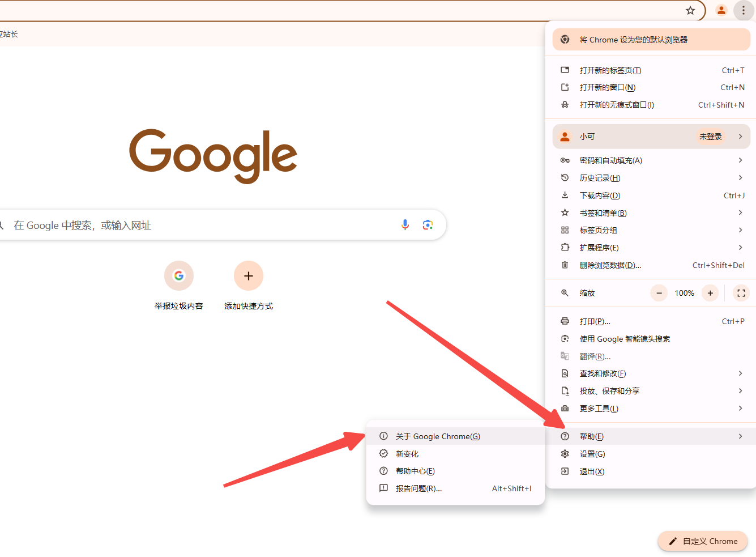Click the 100% zoom value
This screenshot has width=756, height=557.
[x=684, y=293]
